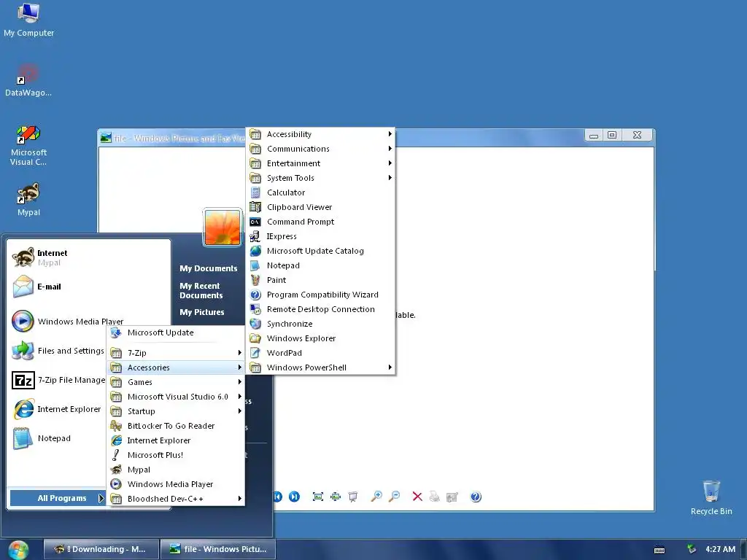The image size is (747, 560).
Task: Open Notepad in Accessories submenu
Action: 321,265
